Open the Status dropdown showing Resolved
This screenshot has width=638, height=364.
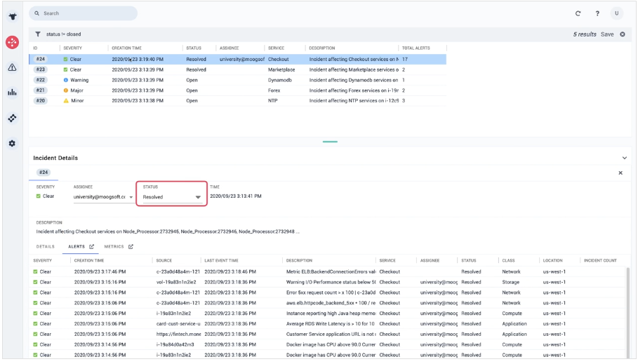point(172,197)
